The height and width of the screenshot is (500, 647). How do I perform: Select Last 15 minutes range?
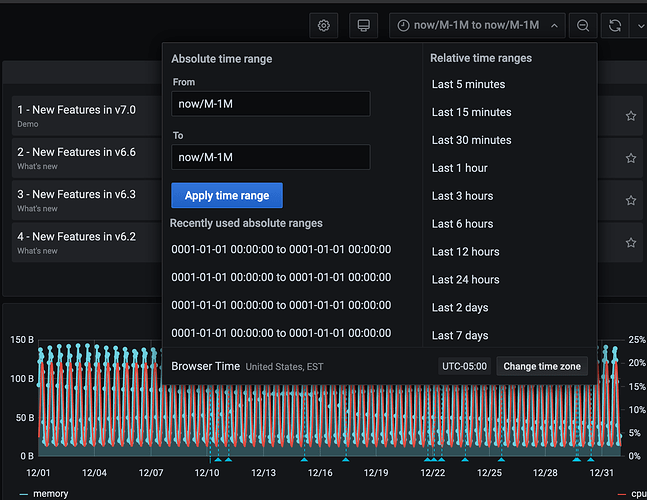point(472,112)
